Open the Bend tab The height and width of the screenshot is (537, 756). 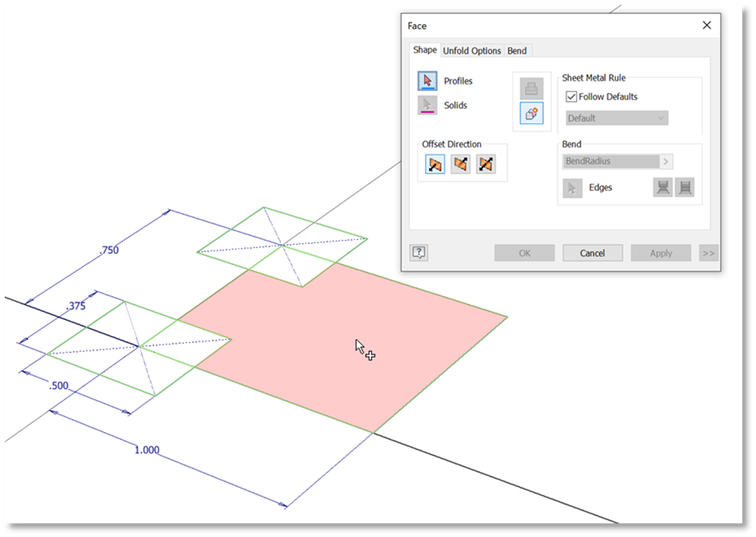pos(517,50)
